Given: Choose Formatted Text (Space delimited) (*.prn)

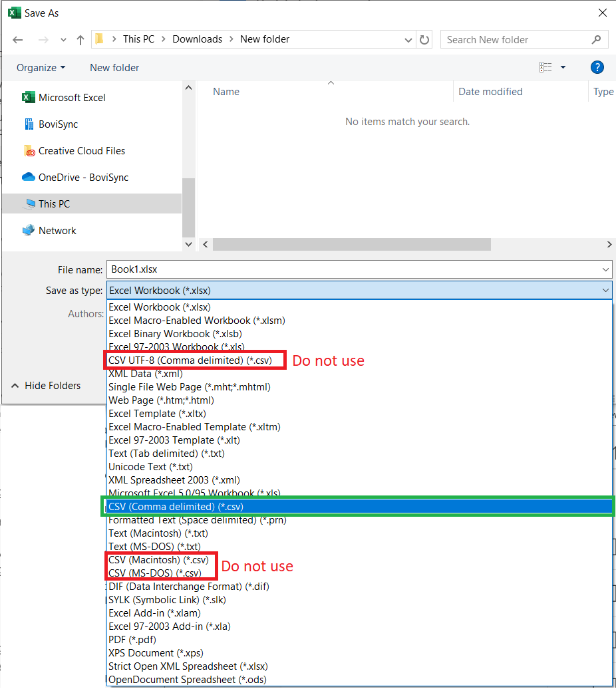Looking at the screenshot, I should tap(360, 520).
